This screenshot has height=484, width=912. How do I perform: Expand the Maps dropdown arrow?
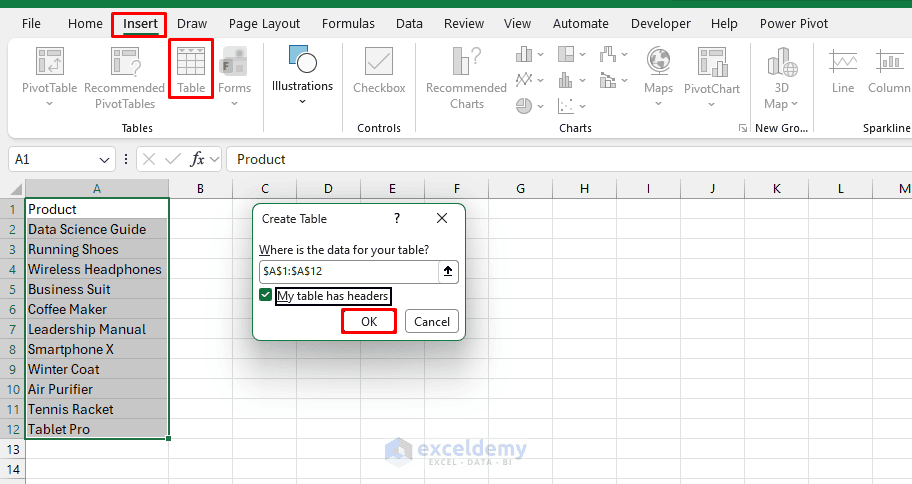[x=658, y=104]
